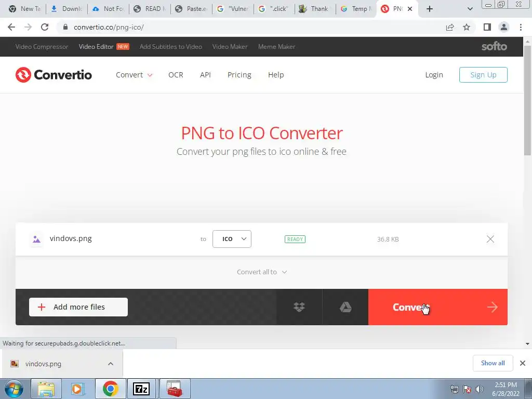Close the downloads bar
Image resolution: width=532 pixels, height=399 pixels.
523,363
